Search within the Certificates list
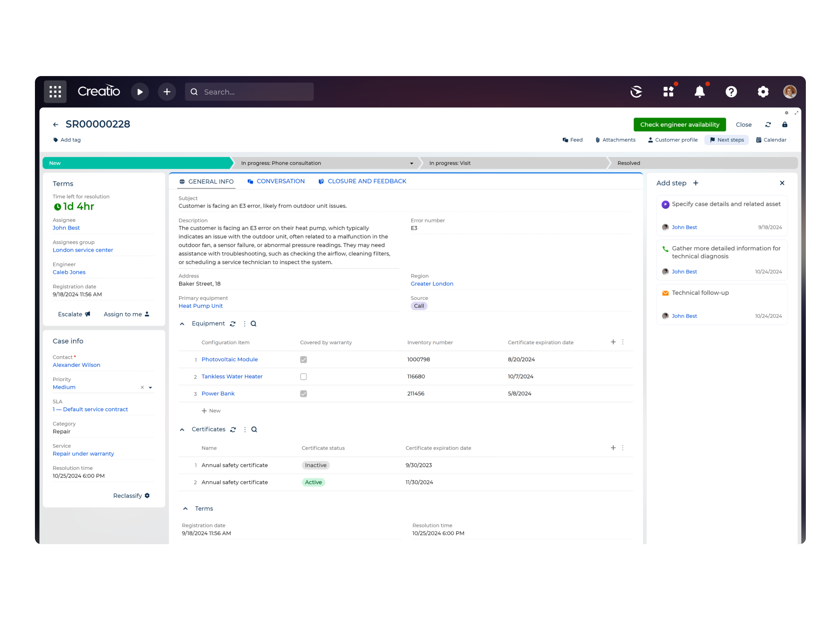Screen dimensions: 840x621 pos(254,429)
